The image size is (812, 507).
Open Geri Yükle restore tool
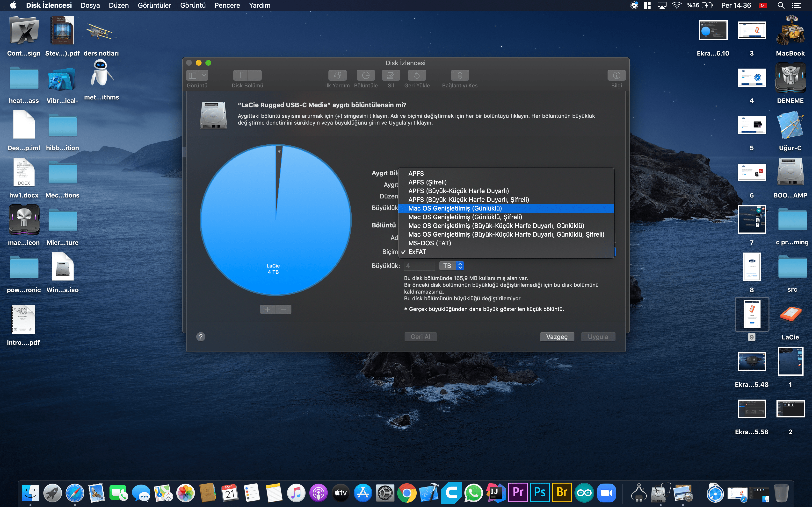tap(417, 76)
